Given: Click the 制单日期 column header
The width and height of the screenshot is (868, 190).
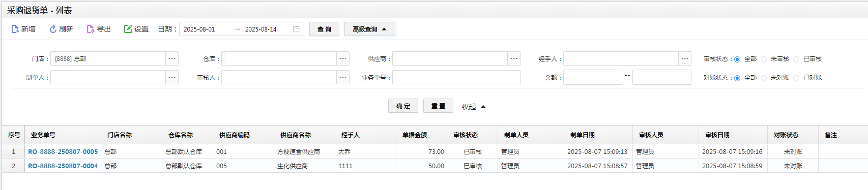Looking at the screenshot, I should 598,135.
